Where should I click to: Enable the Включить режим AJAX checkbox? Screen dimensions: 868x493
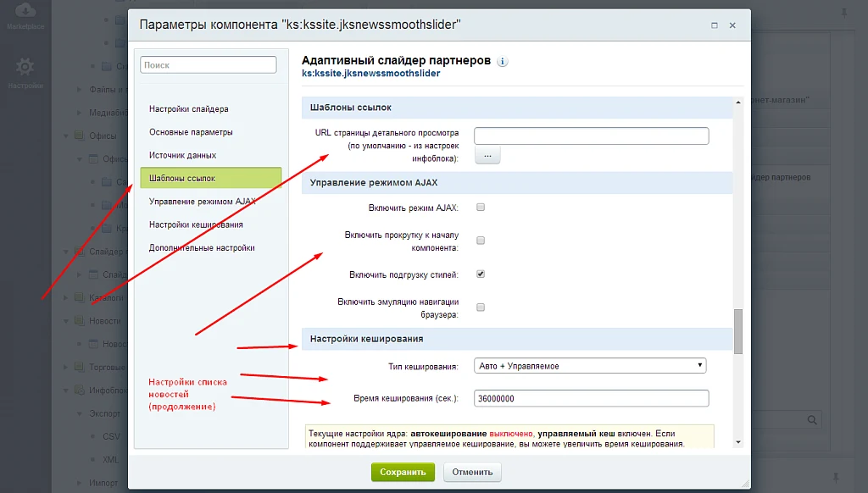coord(481,207)
